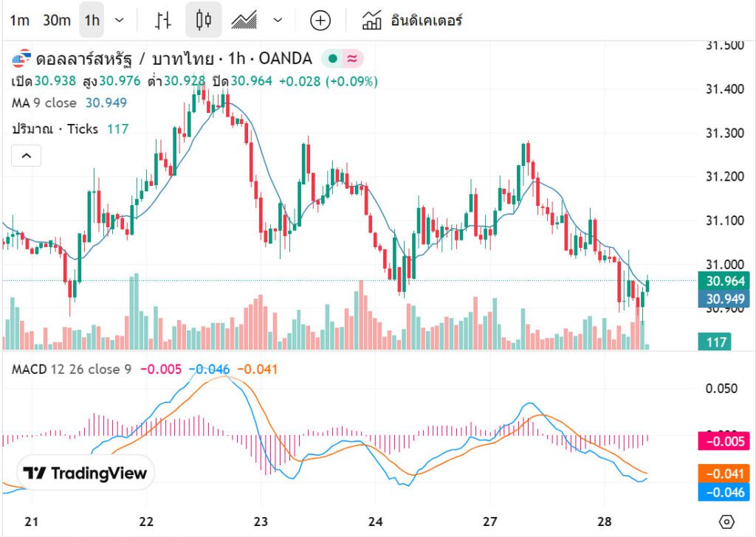Toggle the pink approximate-data indicator badge

pos(352,58)
